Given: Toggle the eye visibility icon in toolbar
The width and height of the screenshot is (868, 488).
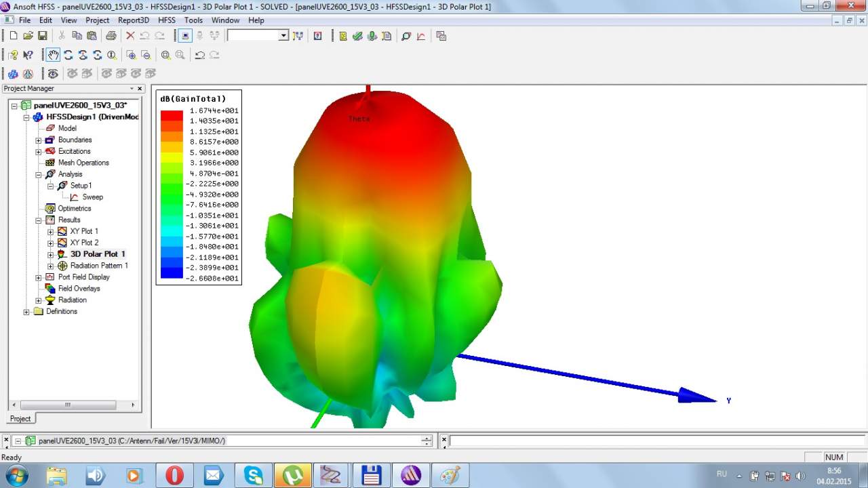Looking at the screenshot, I should pyautogui.click(x=53, y=73).
